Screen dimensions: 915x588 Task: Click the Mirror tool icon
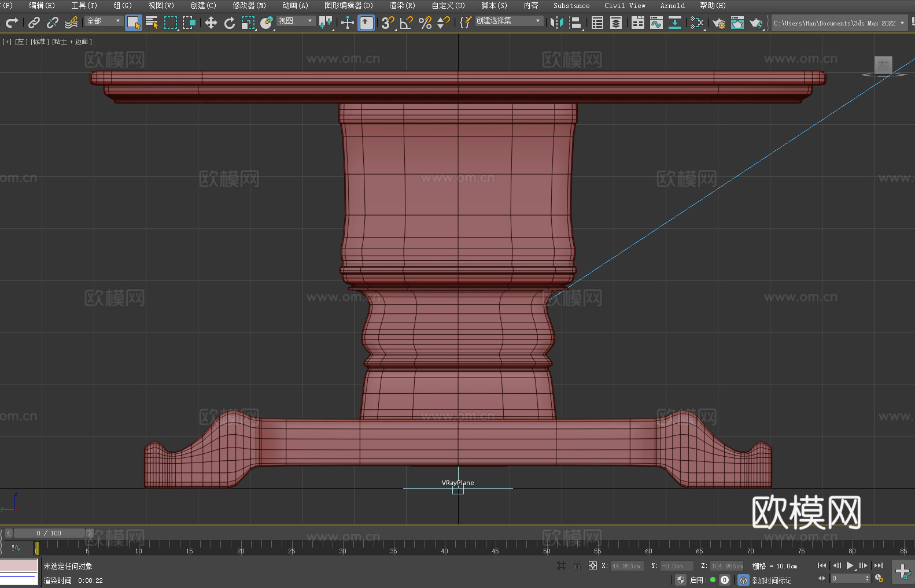point(557,23)
